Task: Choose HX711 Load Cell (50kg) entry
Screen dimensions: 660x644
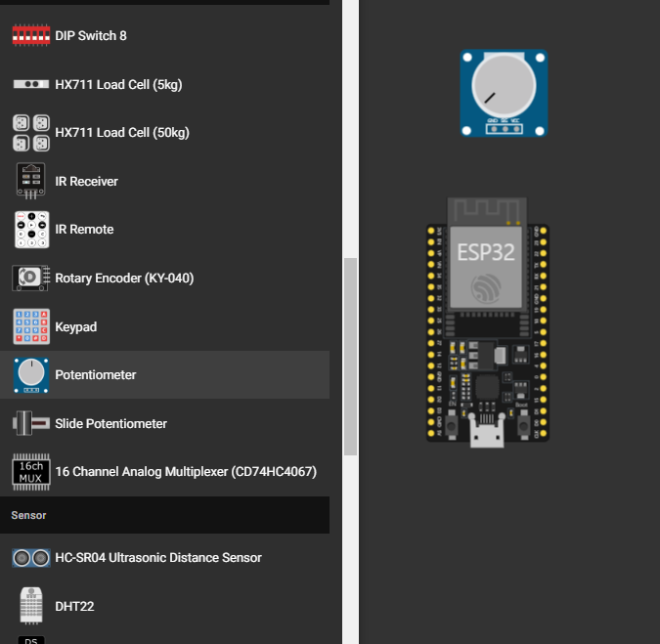Action: tap(122, 133)
